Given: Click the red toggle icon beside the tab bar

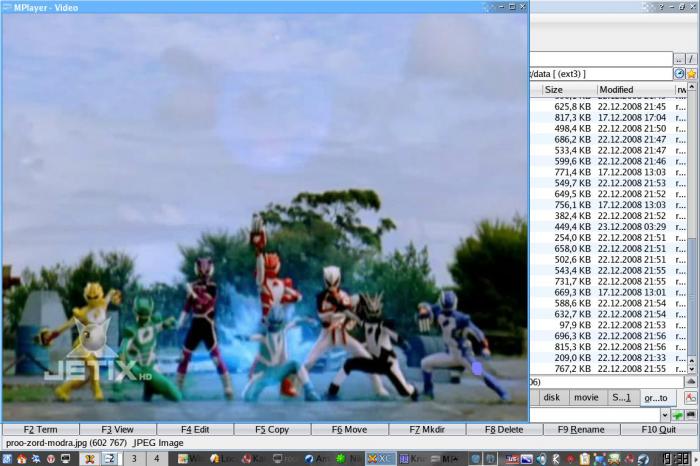Looking at the screenshot, I should 690,397.
